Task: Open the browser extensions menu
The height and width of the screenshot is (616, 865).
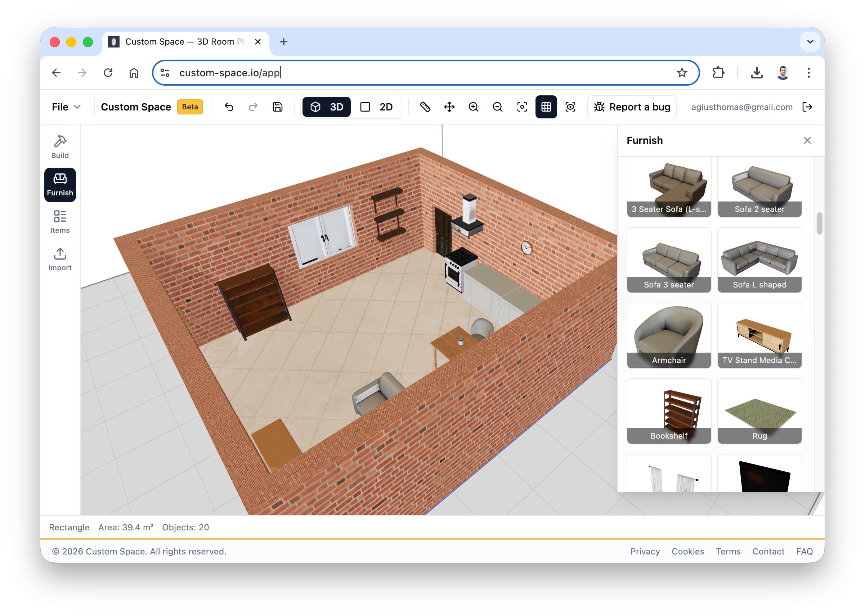Action: coord(718,72)
